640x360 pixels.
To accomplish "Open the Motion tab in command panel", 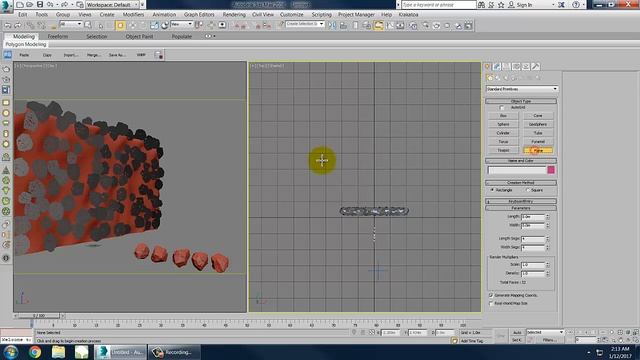I will click(x=516, y=67).
